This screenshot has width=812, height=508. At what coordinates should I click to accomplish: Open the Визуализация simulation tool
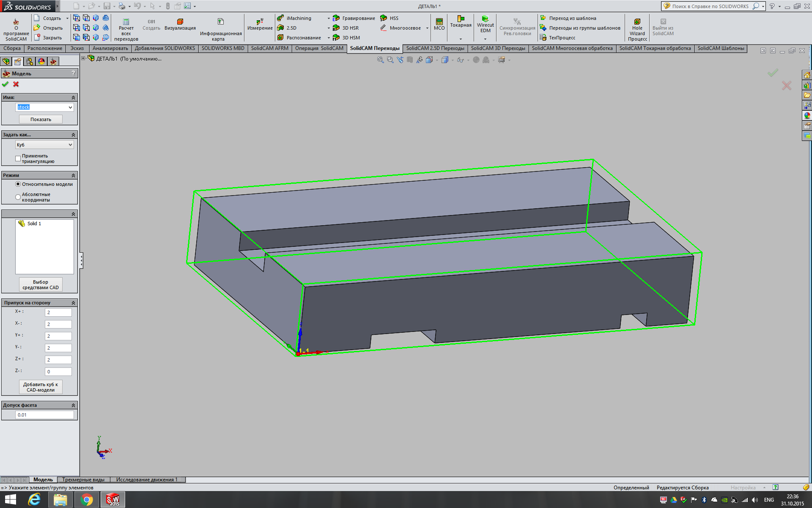pos(180,22)
